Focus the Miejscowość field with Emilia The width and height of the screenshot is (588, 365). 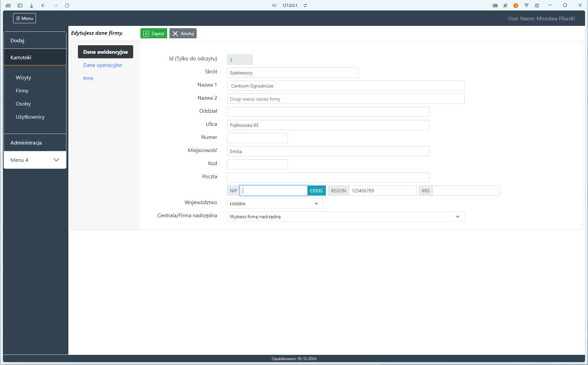pyautogui.click(x=328, y=151)
